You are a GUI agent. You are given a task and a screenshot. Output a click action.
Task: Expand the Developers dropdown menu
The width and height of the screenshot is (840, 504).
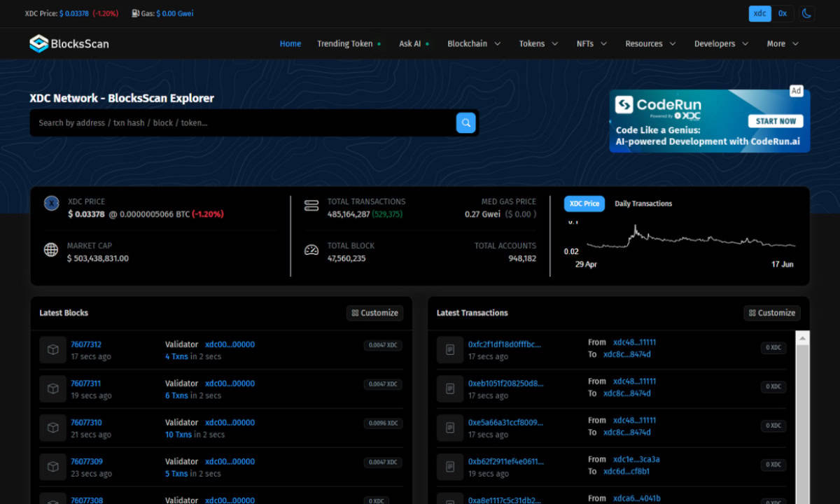click(721, 43)
